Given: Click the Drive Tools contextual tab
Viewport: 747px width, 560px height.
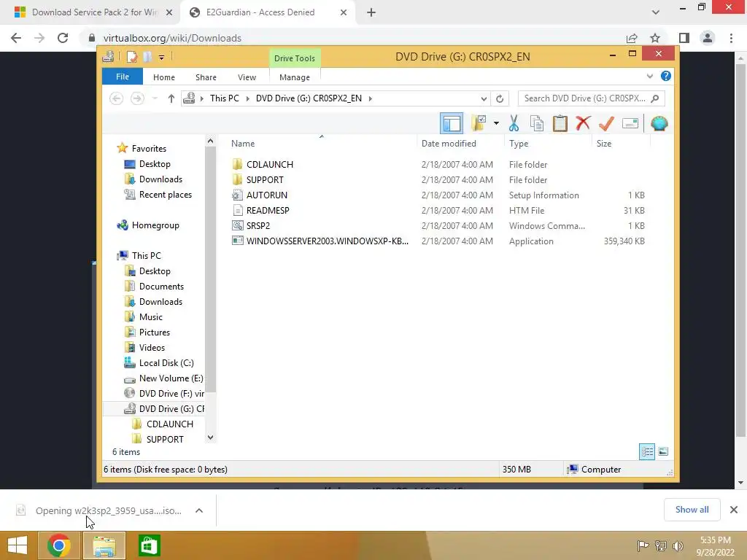Looking at the screenshot, I should click(295, 58).
